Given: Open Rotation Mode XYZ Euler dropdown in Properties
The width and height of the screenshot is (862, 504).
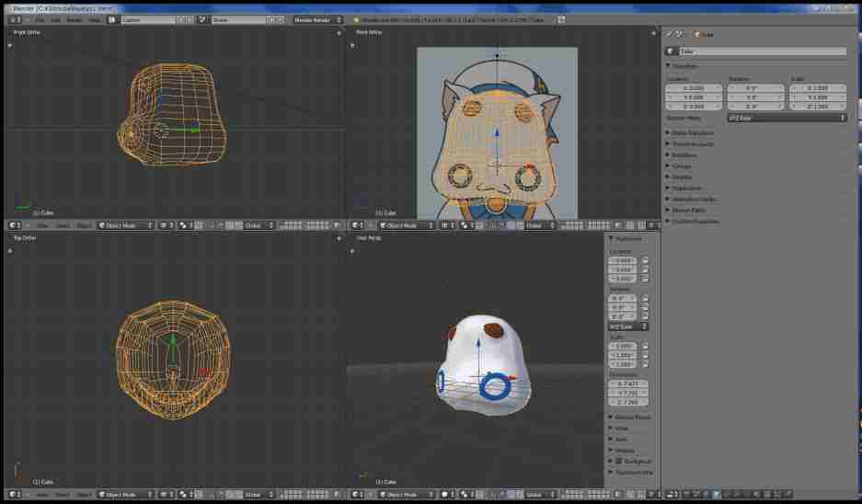Looking at the screenshot, I should (787, 118).
